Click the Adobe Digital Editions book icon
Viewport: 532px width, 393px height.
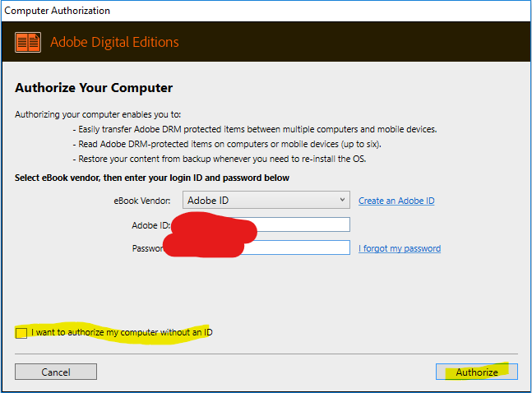pos(29,43)
